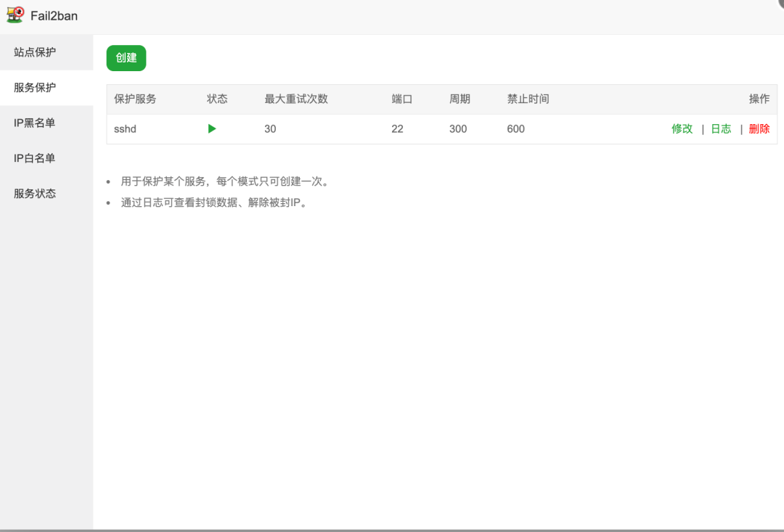This screenshot has height=532, width=784.
Task: Click 修改 to edit the sshd rule
Action: [x=683, y=128]
